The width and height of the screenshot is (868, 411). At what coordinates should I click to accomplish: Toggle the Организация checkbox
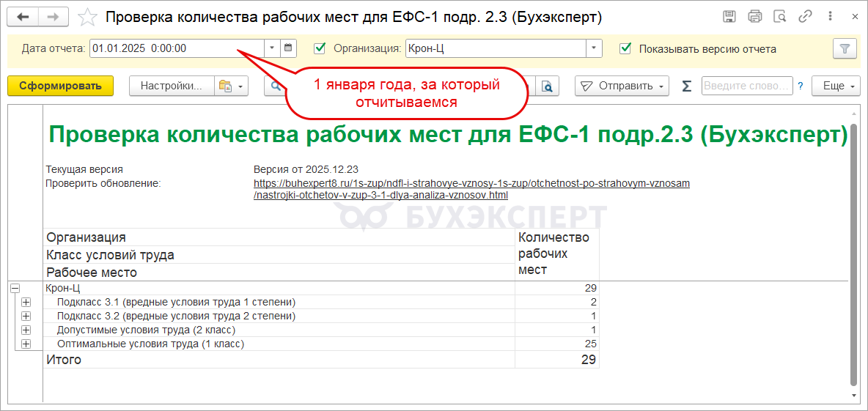coord(320,48)
